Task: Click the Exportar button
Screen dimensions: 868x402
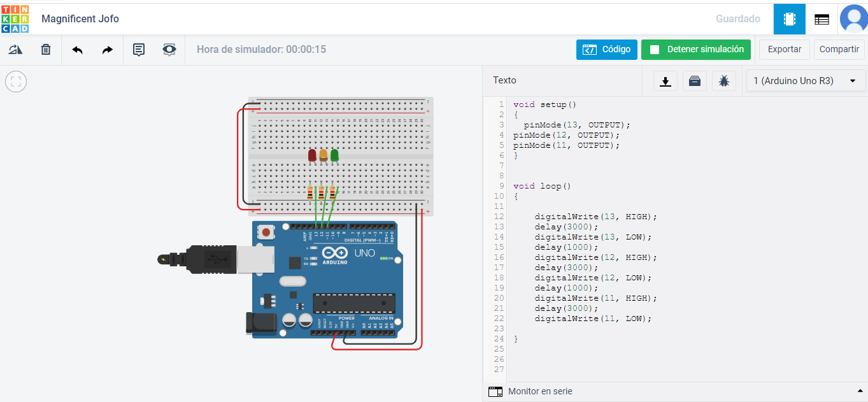Action: (785, 50)
